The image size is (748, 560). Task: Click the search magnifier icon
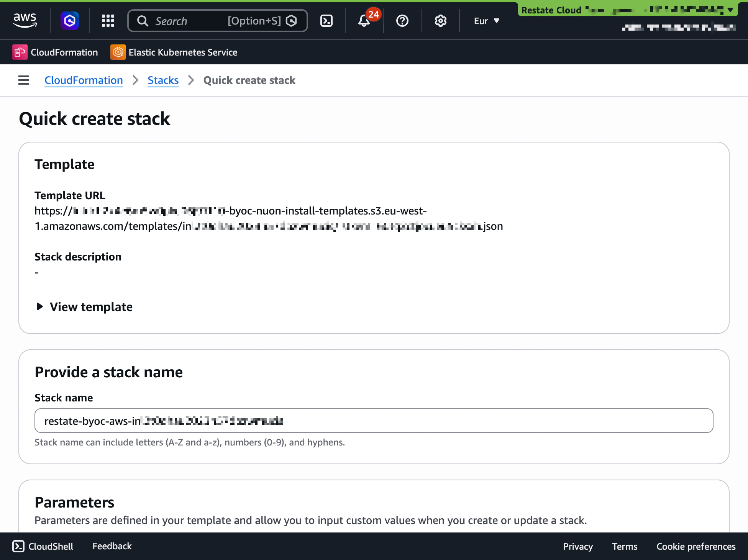coord(143,21)
